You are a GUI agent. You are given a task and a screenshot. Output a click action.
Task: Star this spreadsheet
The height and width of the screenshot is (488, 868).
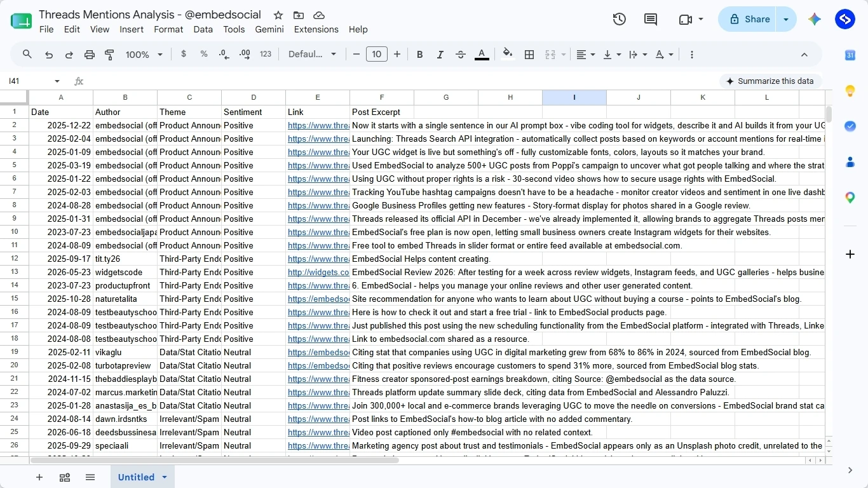point(278,15)
